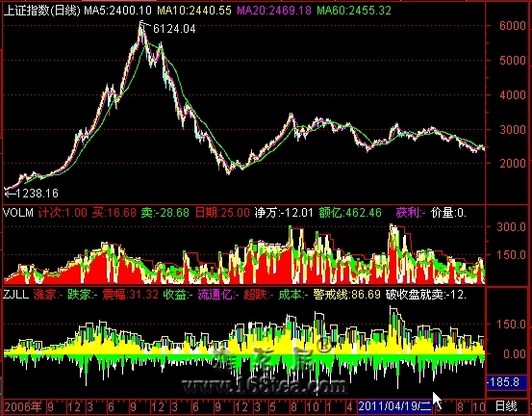Click the 300.0 volume axis label
The width and height of the screenshot is (532, 416).
click(511, 226)
